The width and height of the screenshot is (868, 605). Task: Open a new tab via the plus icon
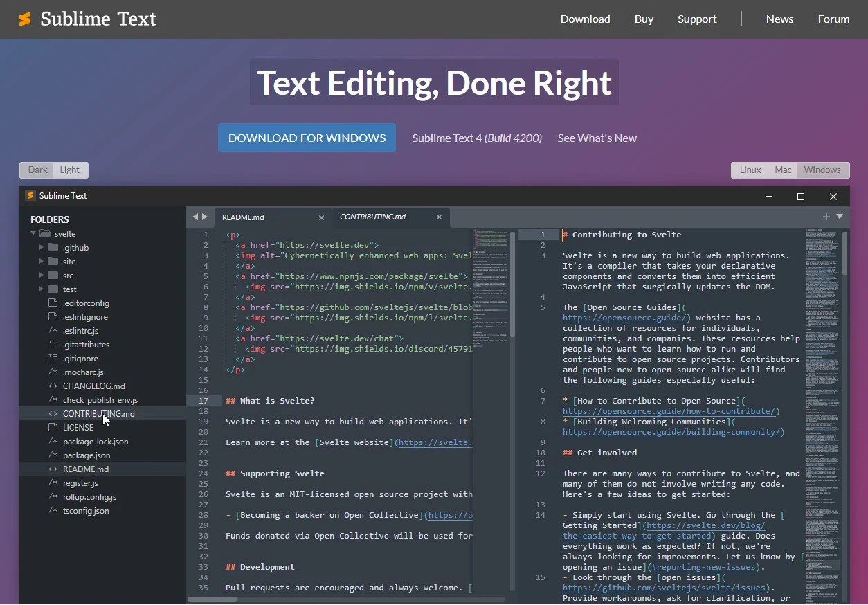pyautogui.click(x=826, y=217)
